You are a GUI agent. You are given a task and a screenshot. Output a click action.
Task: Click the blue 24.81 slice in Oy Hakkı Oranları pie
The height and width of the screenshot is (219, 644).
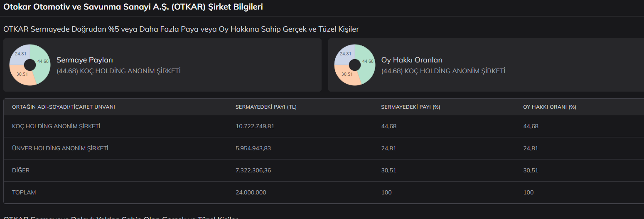click(344, 55)
